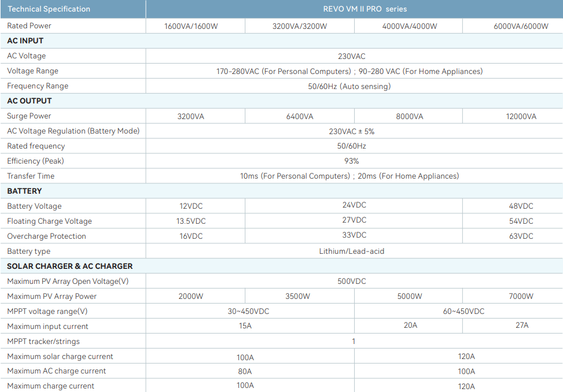Image resolution: width=563 pixels, height=392 pixels.
Task: Select the "30~450VDC" MPPT range value
Action: (248, 312)
